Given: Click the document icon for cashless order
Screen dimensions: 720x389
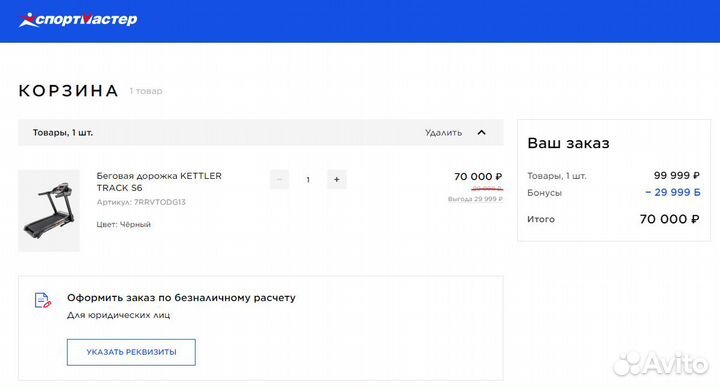Looking at the screenshot, I should click(x=43, y=300).
